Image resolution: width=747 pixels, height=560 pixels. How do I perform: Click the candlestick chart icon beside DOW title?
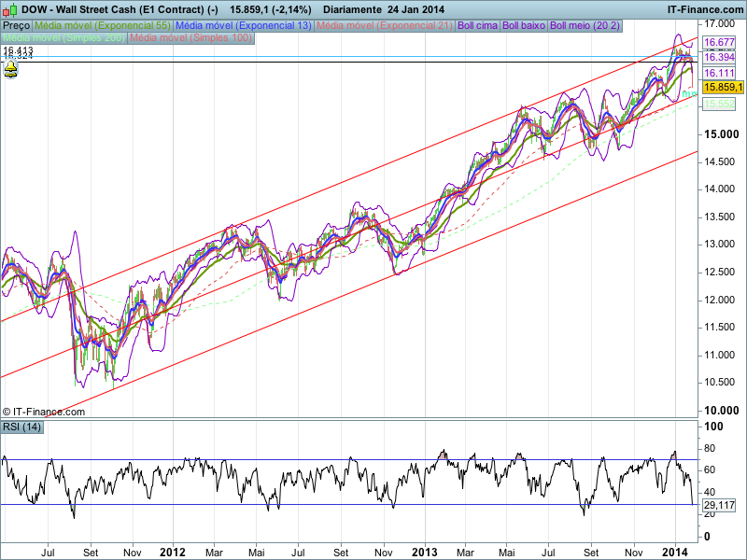[x=10, y=9]
